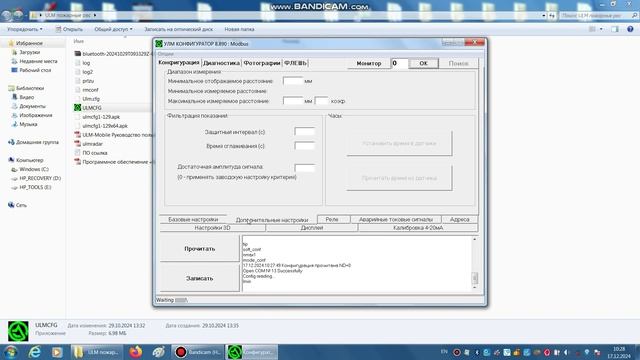Select the Базовые настройки tab
The height and width of the screenshot is (360, 640).
[x=193, y=220]
